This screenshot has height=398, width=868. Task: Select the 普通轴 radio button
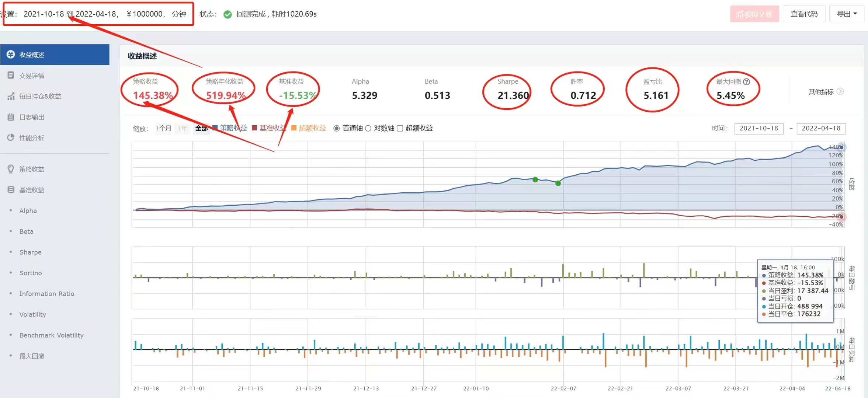[x=336, y=128]
